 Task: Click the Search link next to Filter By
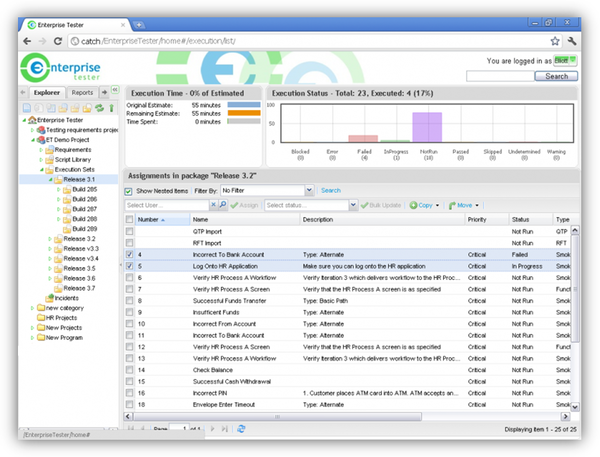click(x=331, y=191)
